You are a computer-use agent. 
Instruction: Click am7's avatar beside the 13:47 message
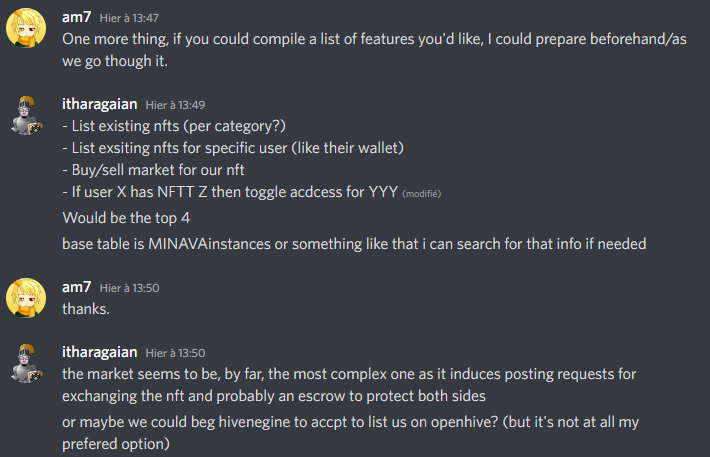[25, 32]
